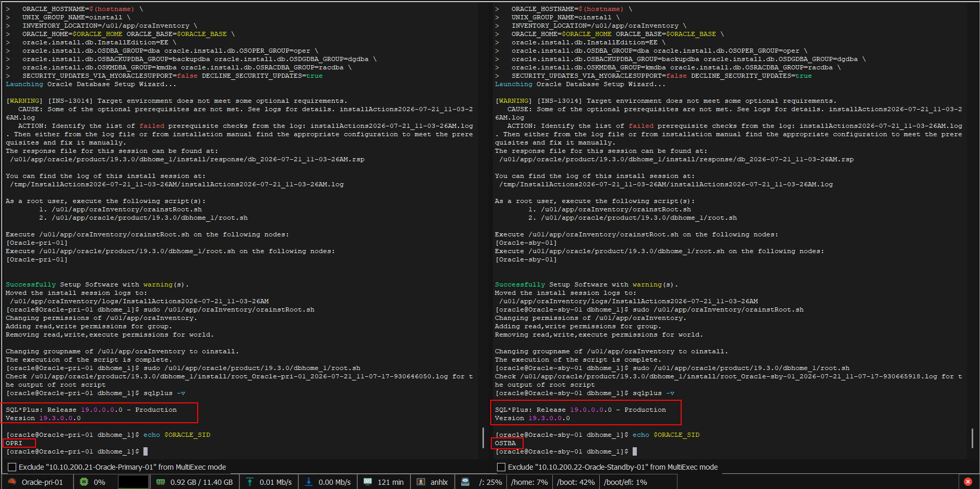Click the logged-in user anhlx icon
The image size is (980, 489).
pyautogui.click(x=421, y=482)
